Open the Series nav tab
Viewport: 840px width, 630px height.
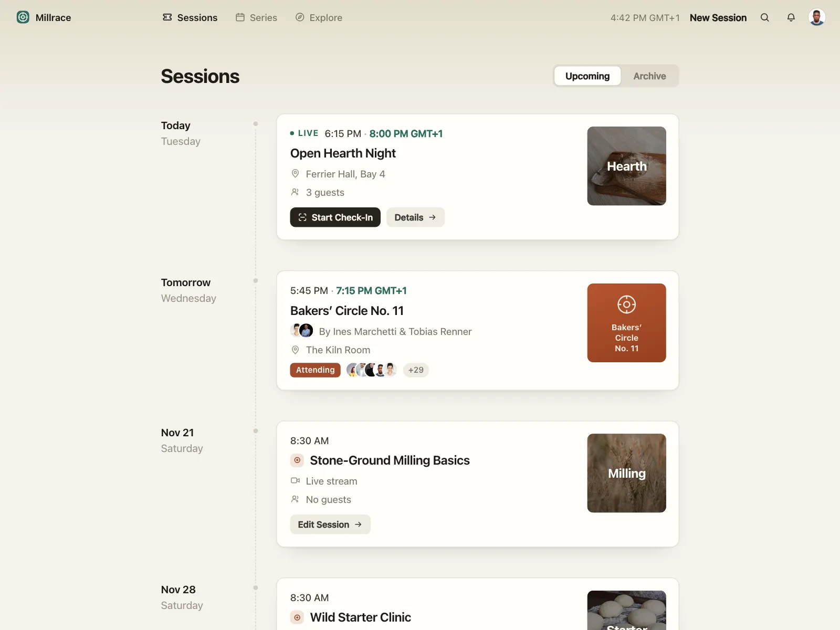click(x=256, y=17)
